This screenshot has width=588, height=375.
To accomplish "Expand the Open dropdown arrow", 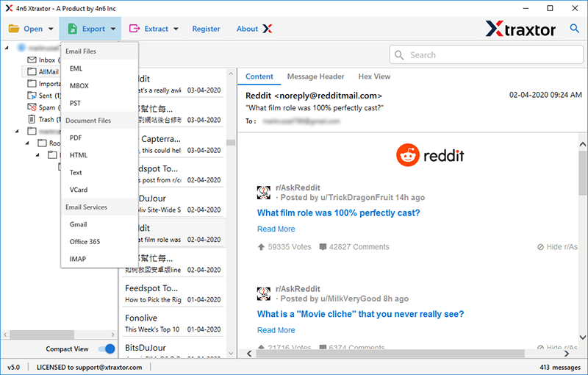I will (51, 29).
